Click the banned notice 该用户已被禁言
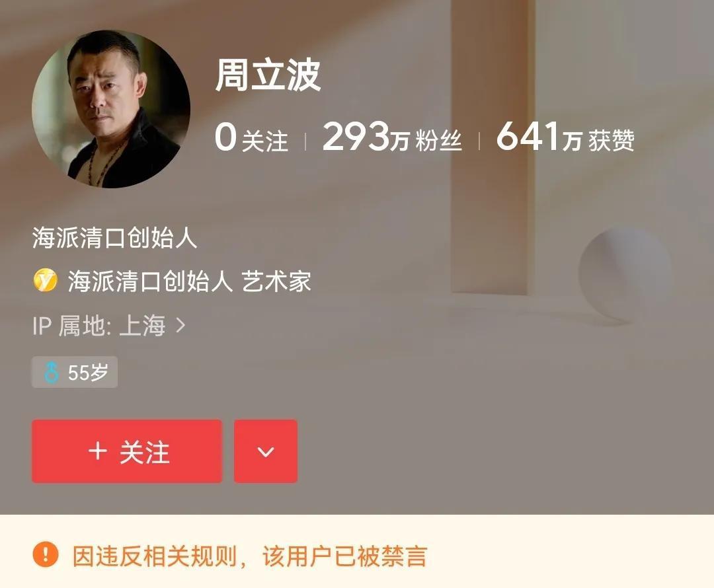This screenshot has height=588, width=714. pos(344,556)
